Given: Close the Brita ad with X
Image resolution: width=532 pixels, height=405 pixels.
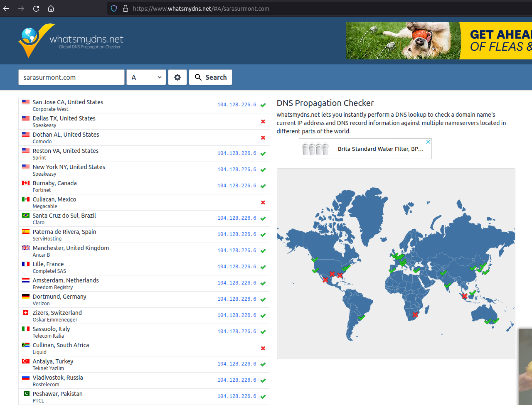Looking at the screenshot, I should 428,142.
